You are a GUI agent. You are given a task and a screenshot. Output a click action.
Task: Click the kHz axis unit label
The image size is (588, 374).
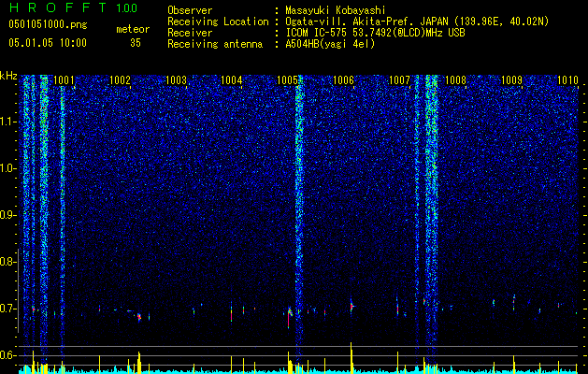pyautogui.click(x=9, y=76)
